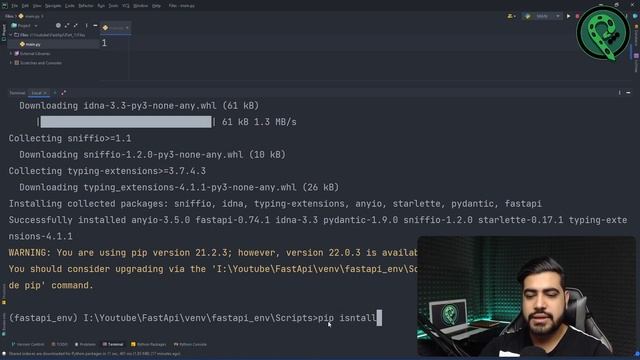Open the Problems tool window
Screen dimensions: 640x360
pos(85,344)
